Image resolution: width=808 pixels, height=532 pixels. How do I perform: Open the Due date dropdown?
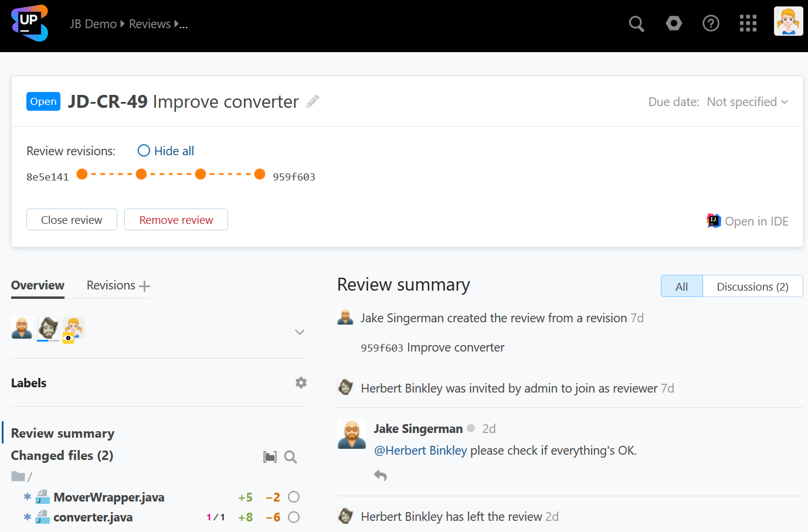747,102
